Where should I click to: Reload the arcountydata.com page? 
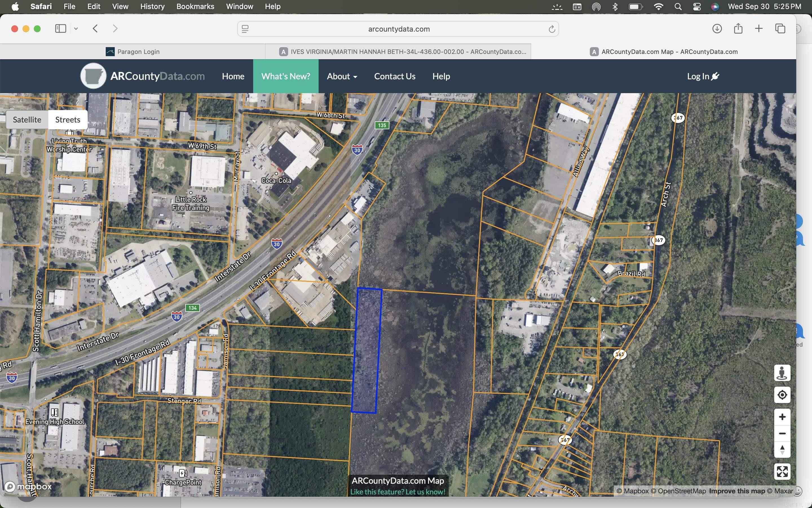pyautogui.click(x=551, y=29)
